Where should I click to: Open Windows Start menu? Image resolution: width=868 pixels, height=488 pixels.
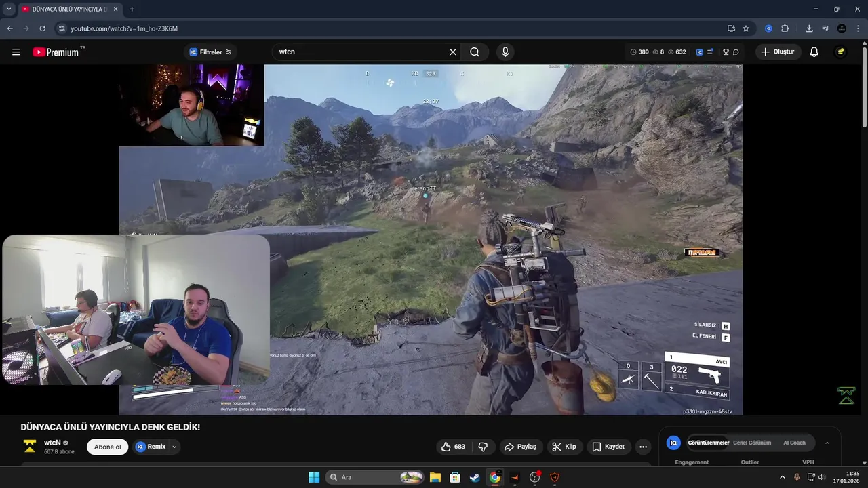[x=314, y=477]
